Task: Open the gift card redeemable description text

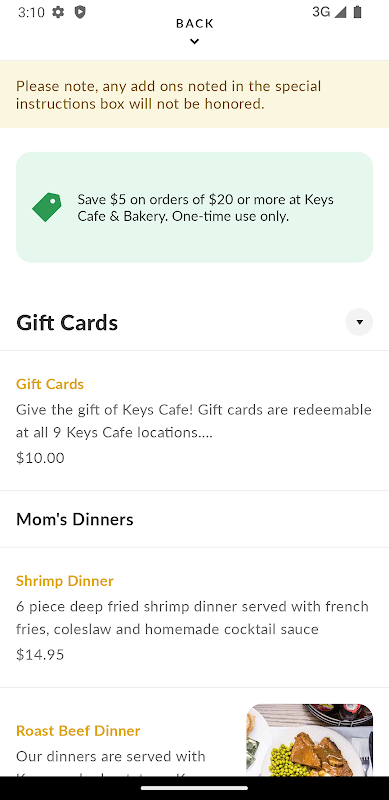Action: (x=194, y=421)
